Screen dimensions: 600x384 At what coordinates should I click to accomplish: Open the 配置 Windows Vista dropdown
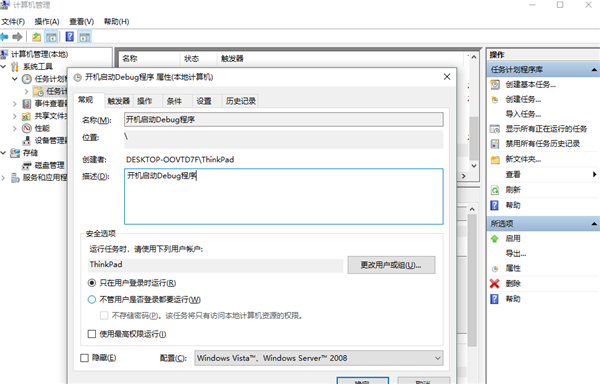[319, 358]
